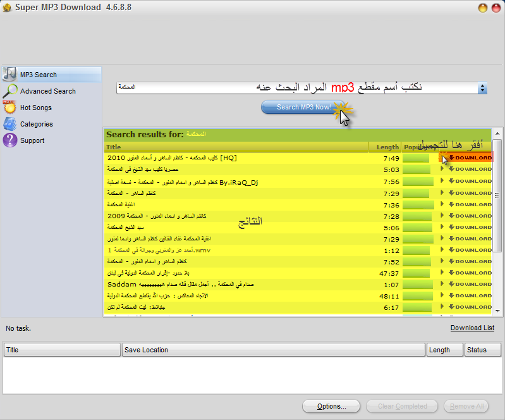The width and height of the screenshot is (505, 420).
Task: Download the 48:11 track
Action: [x=470, y=295]
